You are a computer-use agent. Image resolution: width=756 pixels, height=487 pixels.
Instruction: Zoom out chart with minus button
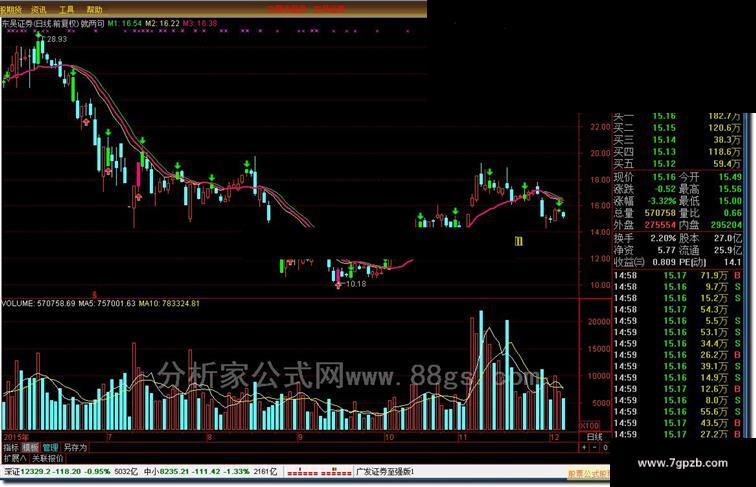tap(595, 447)
